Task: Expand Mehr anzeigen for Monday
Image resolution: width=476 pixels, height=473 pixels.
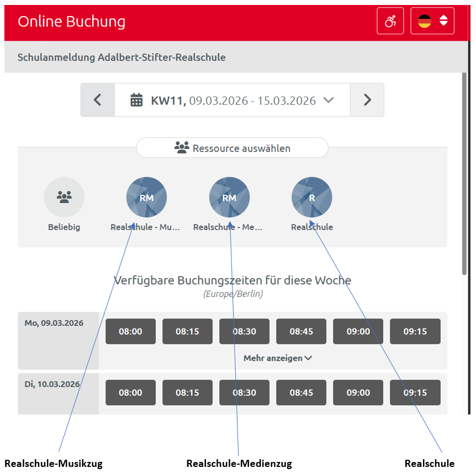Action: [278, 358]
